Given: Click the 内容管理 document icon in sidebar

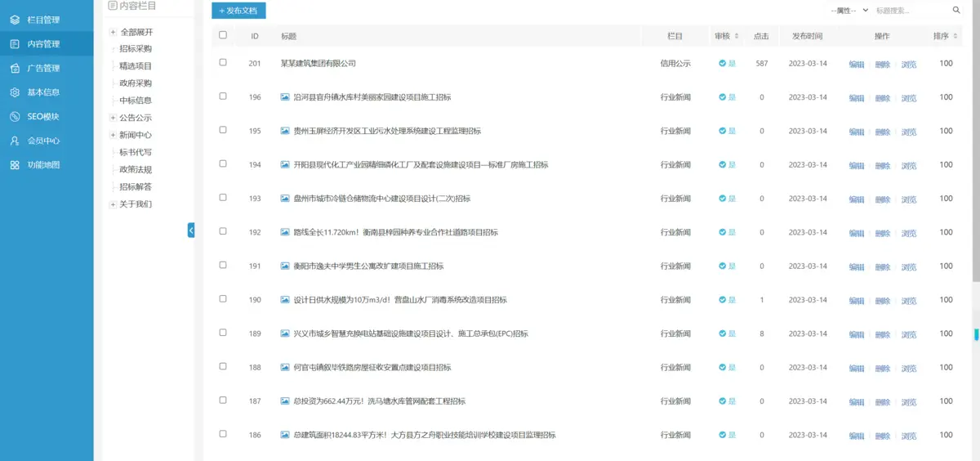Looking at the screenshot, I should [15, 44].
